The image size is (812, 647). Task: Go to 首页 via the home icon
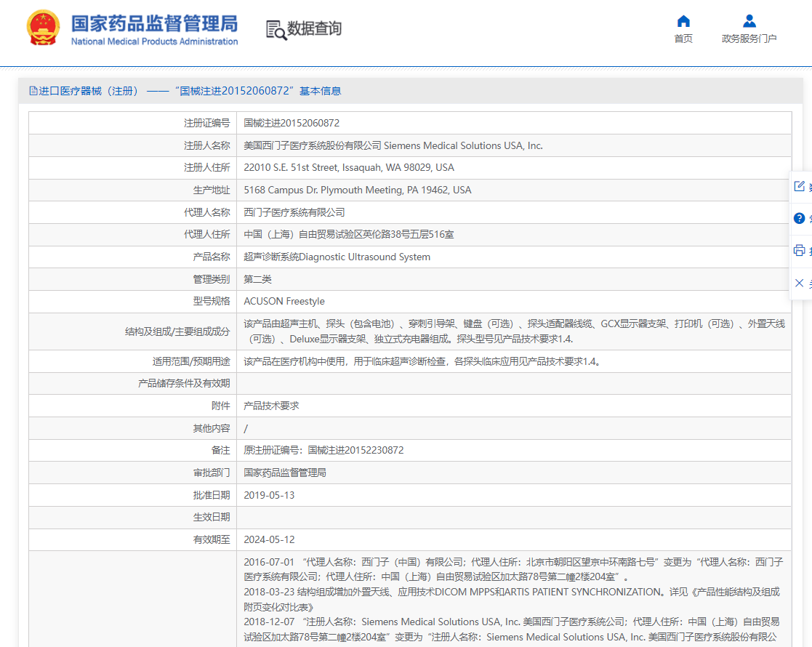point(683,21)
